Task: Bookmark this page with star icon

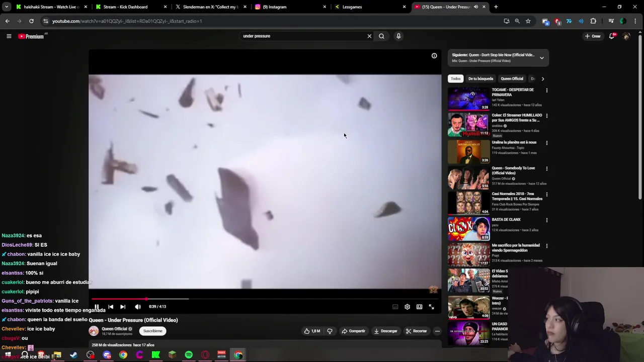Action: click(x=528, y=21)
